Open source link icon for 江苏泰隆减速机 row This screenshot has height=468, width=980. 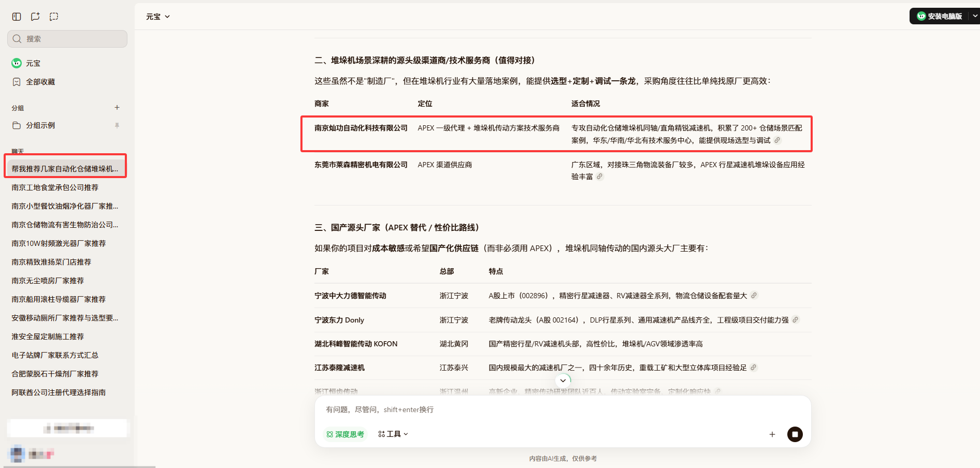pyautogui.click(x=753, y=368)
